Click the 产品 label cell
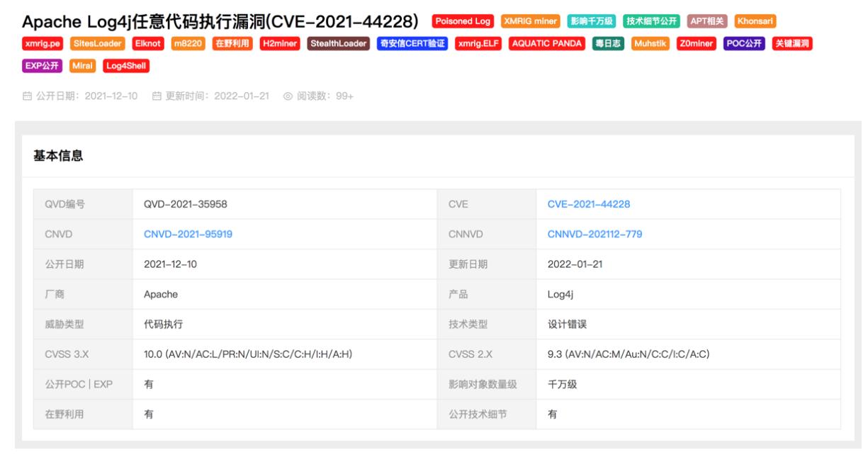868x455 pixels. click(x=487, y=294)
